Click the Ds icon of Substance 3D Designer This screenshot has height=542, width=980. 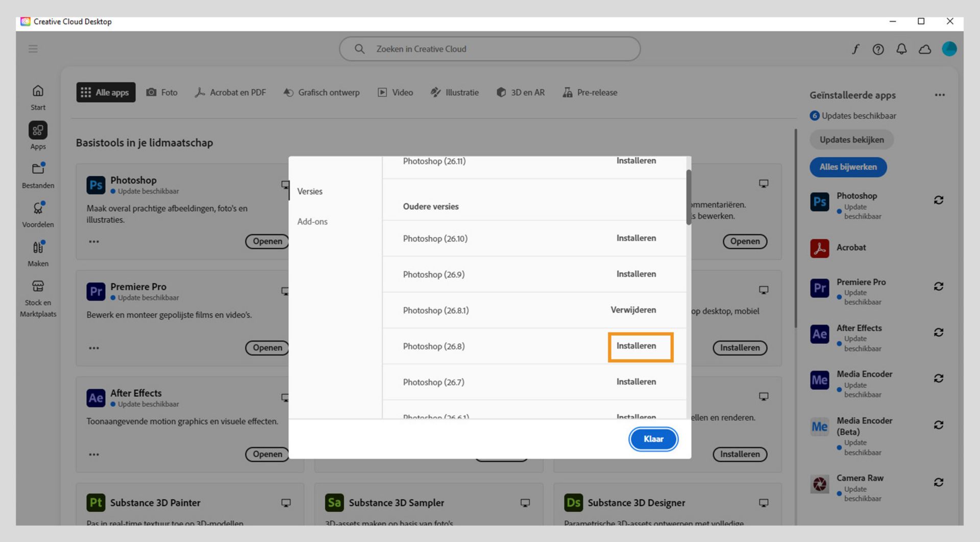573,503
